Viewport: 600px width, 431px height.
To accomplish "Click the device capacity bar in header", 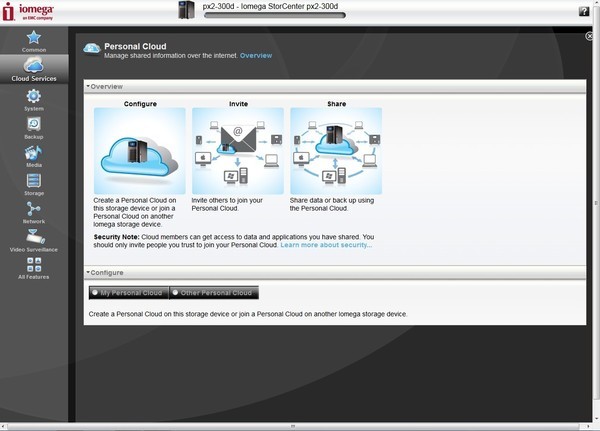I will [x=275, y=15].
